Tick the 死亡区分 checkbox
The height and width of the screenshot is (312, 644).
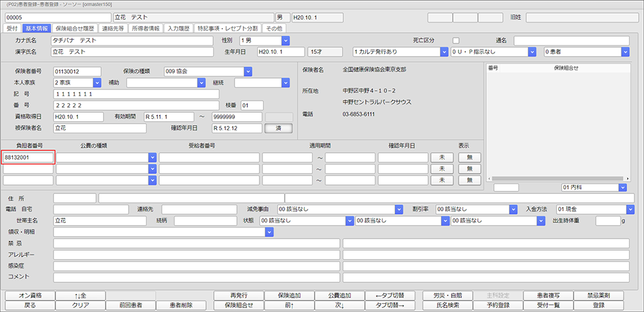point(456,41)
